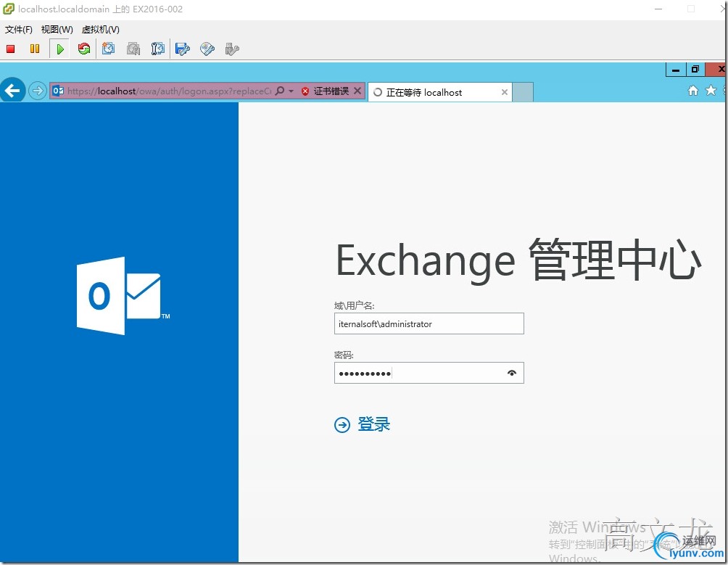Expand the address bar dropdown arrow
Viewport: 728px width, 565px height.
click(291, 91)
